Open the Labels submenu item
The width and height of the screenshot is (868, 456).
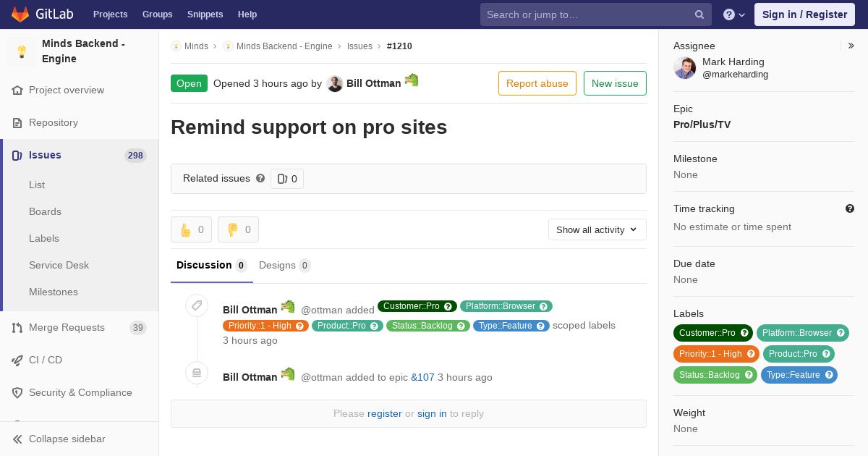(x=44, y=238)
